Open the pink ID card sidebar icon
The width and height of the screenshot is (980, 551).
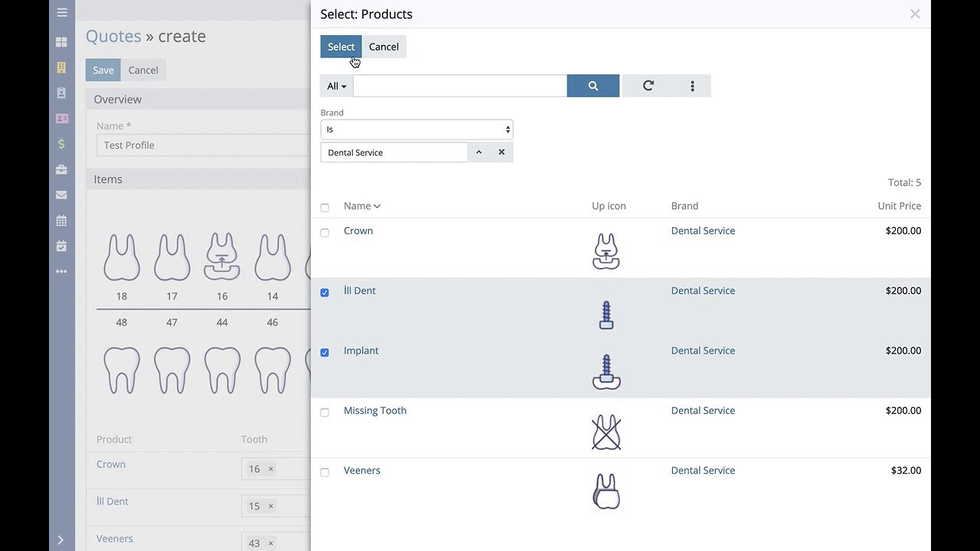[x=62, y=119]
